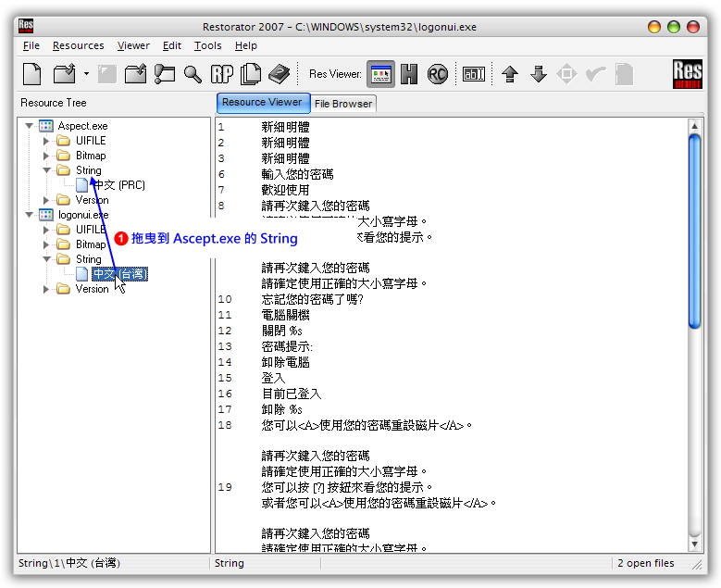Expand Bitmap folder under logonui.exe

coord(46,244)
